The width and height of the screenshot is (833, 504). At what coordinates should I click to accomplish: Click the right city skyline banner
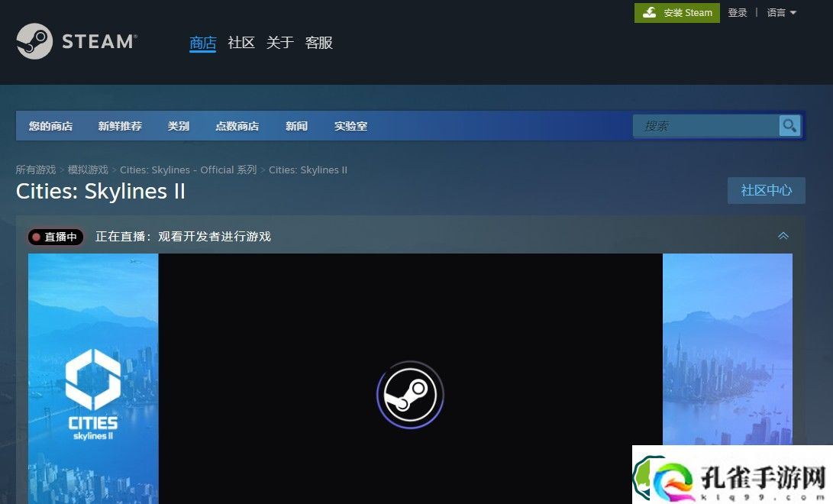tap(728, 349)
